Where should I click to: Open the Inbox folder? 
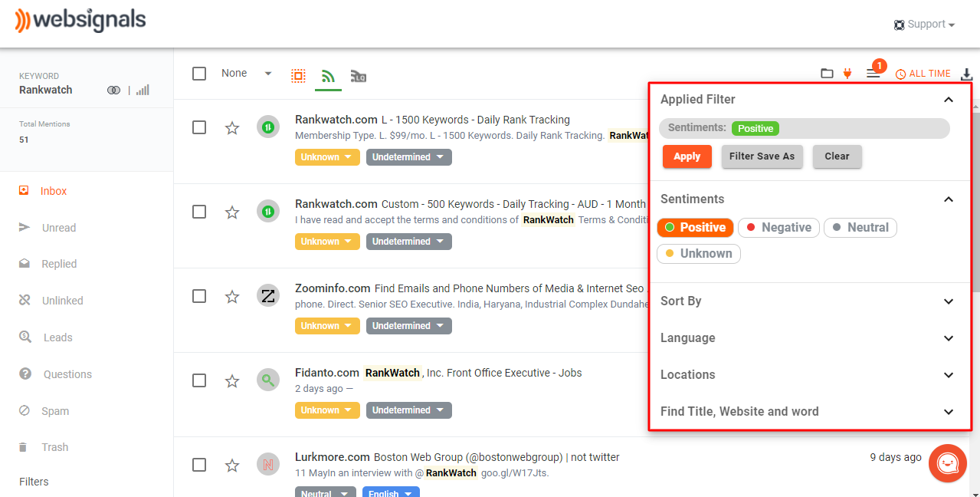coord(54,191)
